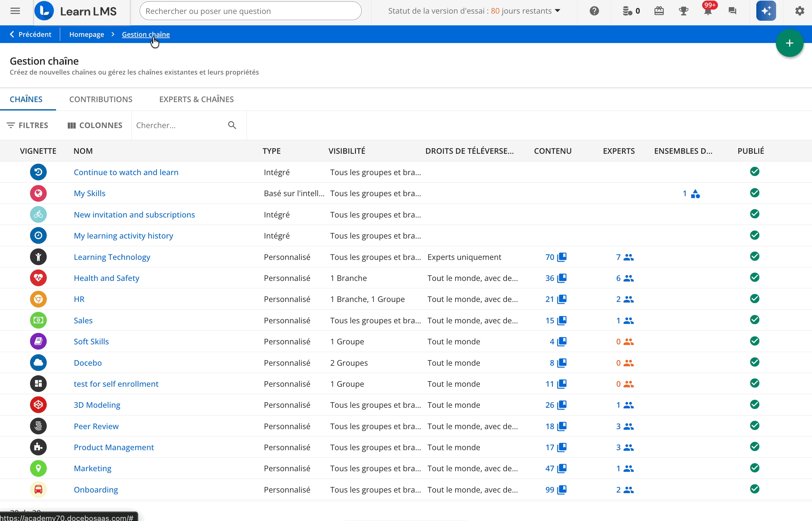Screen dimensions: 812x521
Task: Open the chat messages icon
Action: click(x=732, y=11)
